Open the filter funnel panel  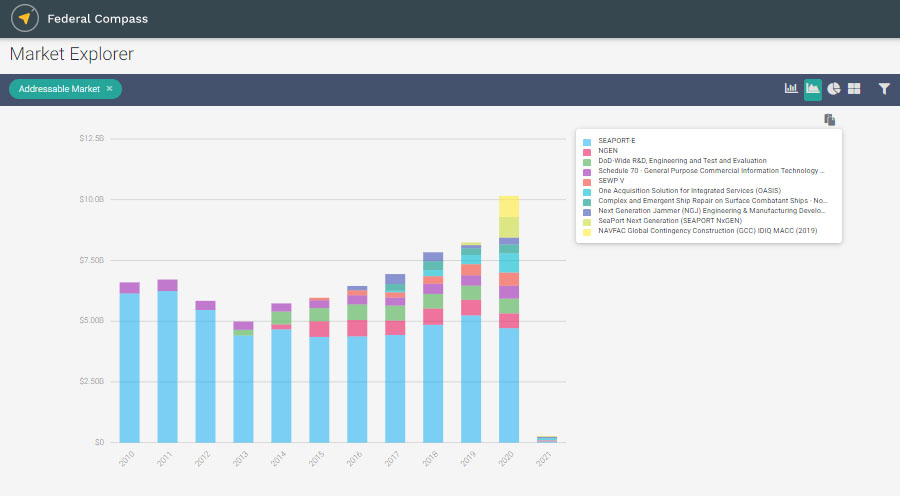pyautogui.click(x=884, y=89)
